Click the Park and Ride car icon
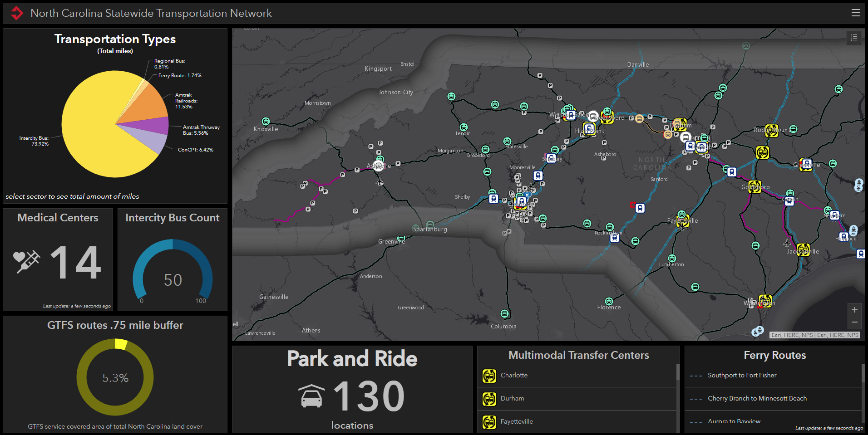 [311, 396]
